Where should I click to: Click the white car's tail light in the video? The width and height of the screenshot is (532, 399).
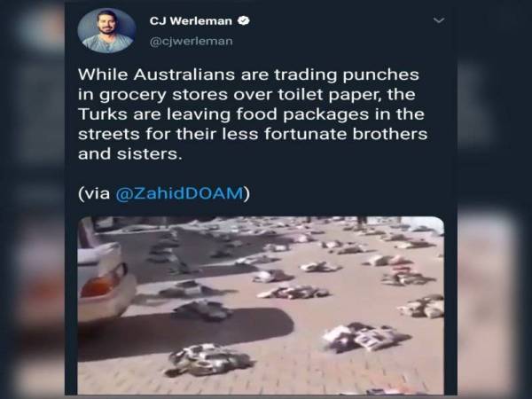(x=104, y=282)
